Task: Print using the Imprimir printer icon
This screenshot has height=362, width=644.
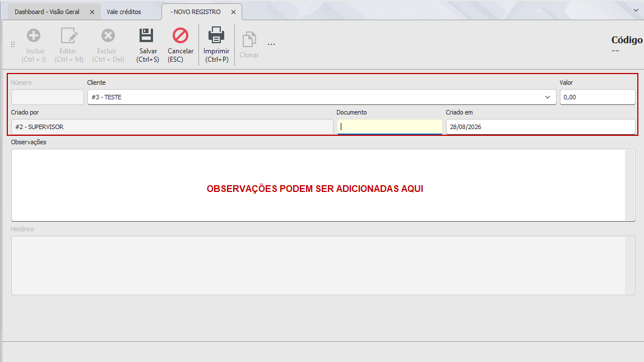Action: pos(216,35)
